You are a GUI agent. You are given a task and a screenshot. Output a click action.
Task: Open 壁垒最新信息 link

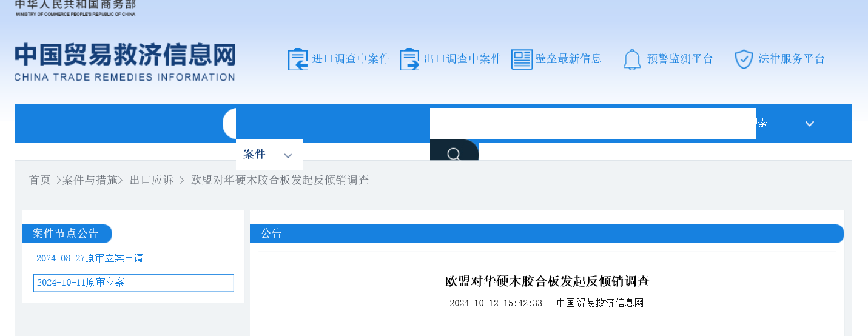[568, 59]
